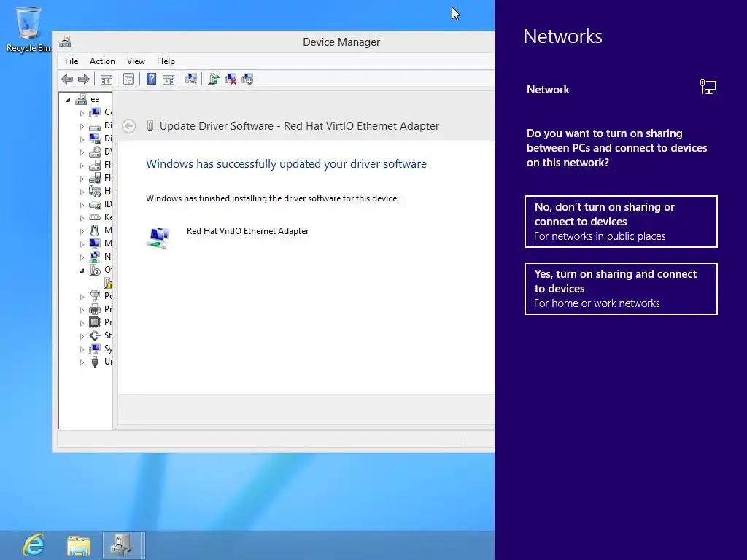
Task: Select the Print queues printer icon
Action: pos(95,309)
